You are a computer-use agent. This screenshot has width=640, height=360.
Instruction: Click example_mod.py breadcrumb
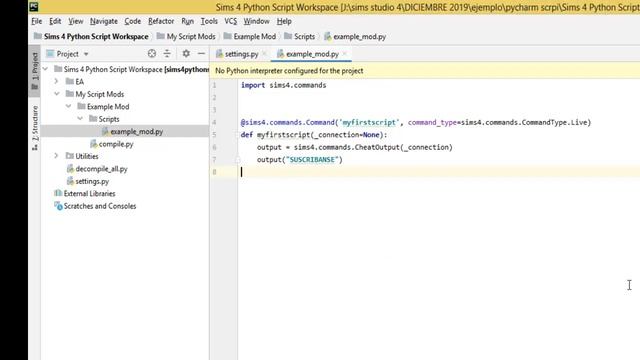pos(355,37)
